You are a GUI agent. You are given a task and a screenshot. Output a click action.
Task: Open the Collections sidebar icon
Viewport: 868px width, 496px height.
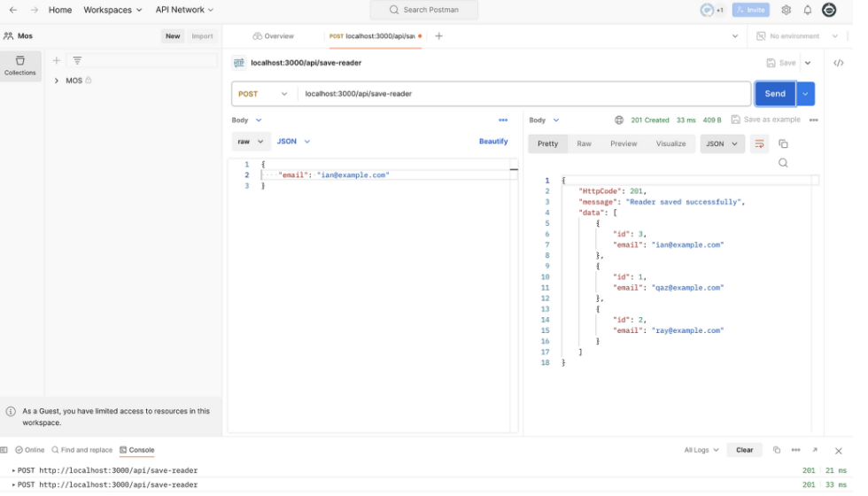coord(20,67)
